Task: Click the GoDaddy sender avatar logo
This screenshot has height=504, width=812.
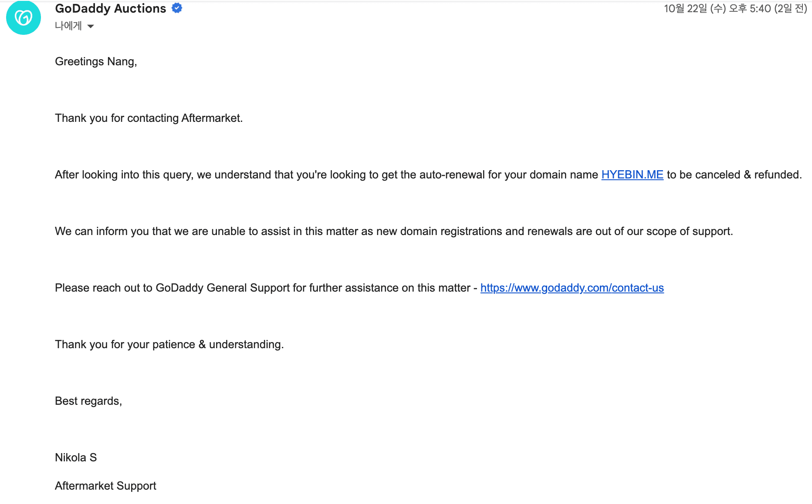Action: pos(24,18)
